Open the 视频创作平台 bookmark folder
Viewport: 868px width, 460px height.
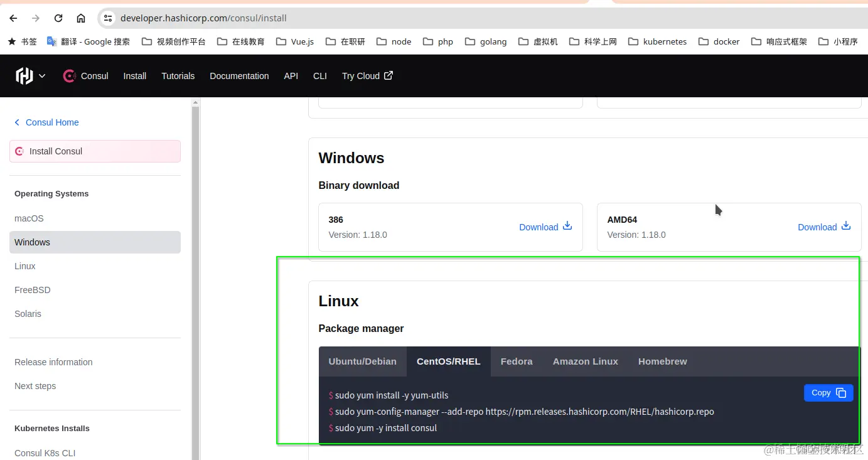[x=174, y=41]
